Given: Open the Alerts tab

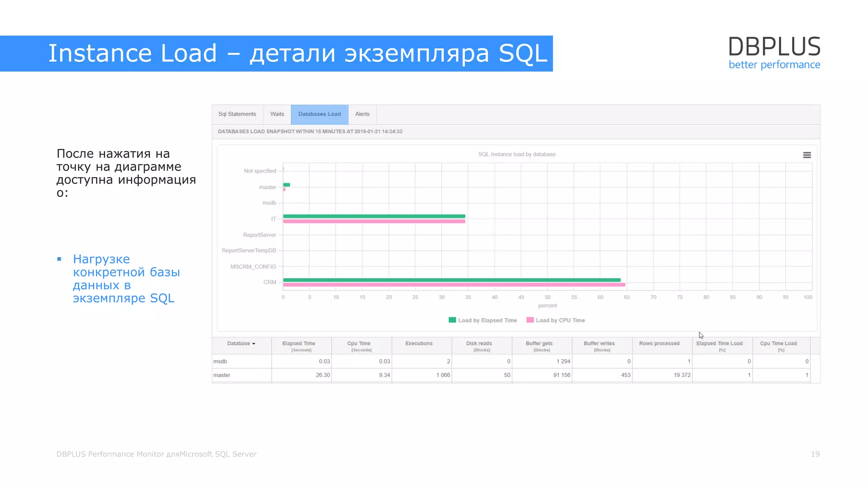Looking at the screenshot, I should pyautogui.click(x=362, y=114).
